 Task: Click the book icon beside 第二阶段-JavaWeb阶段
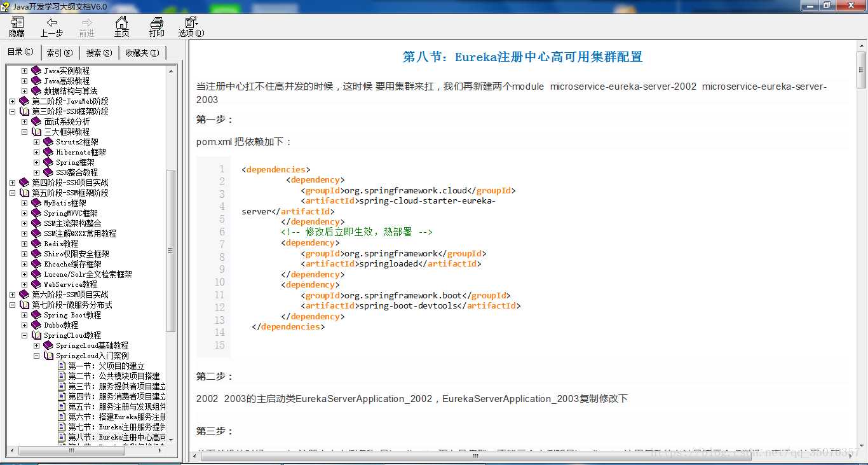24,101
